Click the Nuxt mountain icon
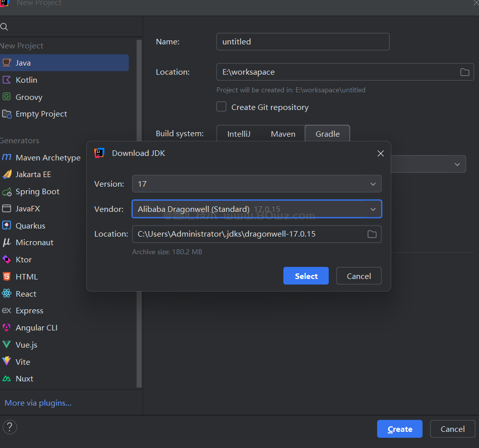 tap(7, 378)
